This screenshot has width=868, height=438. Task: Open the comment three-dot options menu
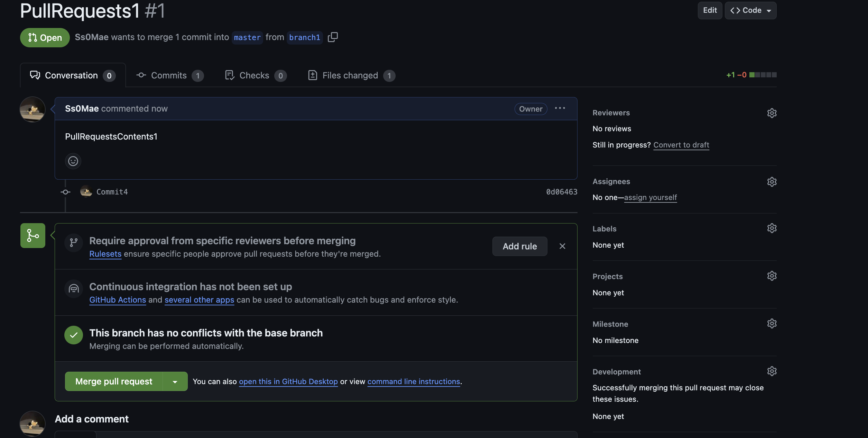(x=560, y=108)
